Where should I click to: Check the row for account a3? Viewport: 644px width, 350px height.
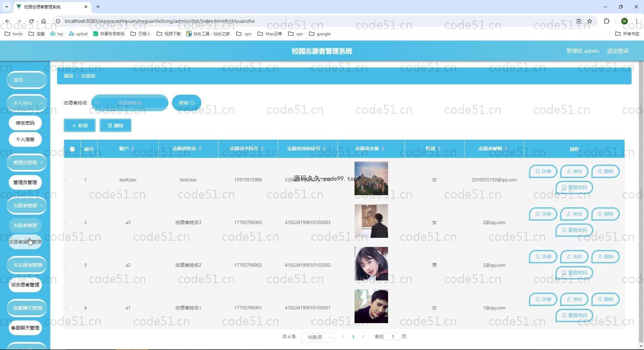(x=72, y=222)
